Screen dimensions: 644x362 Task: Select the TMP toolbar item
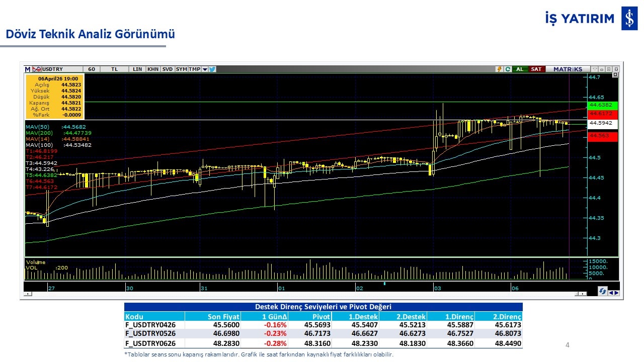(194, 69)
